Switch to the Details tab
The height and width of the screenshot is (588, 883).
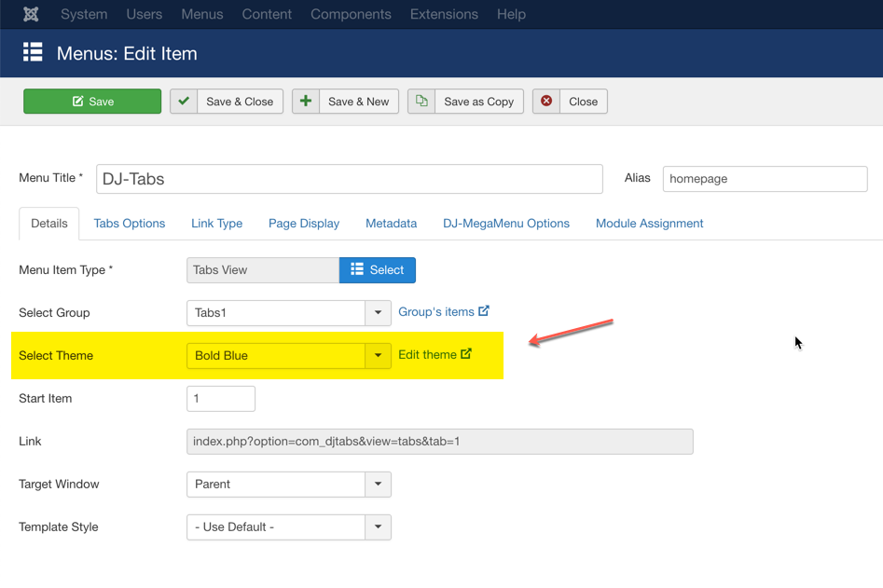[49, 224]
